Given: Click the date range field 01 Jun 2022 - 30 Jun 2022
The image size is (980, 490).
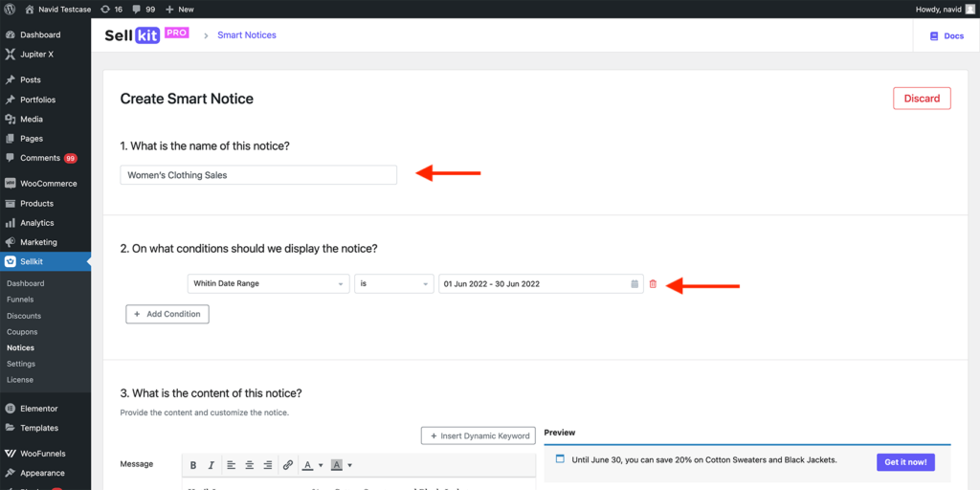Looking at the screenshot, I should (541, 283).
